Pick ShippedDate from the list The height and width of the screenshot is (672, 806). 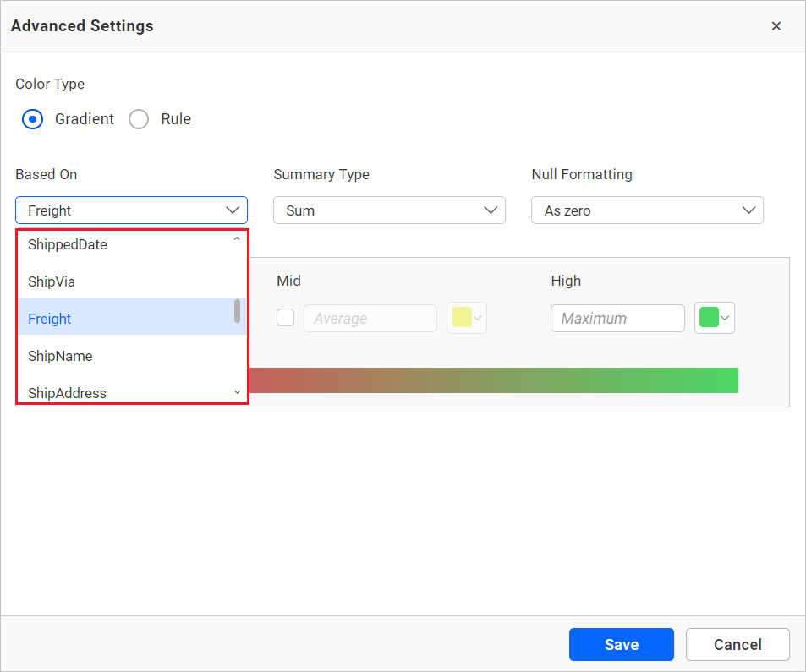[x=68, y=245]
